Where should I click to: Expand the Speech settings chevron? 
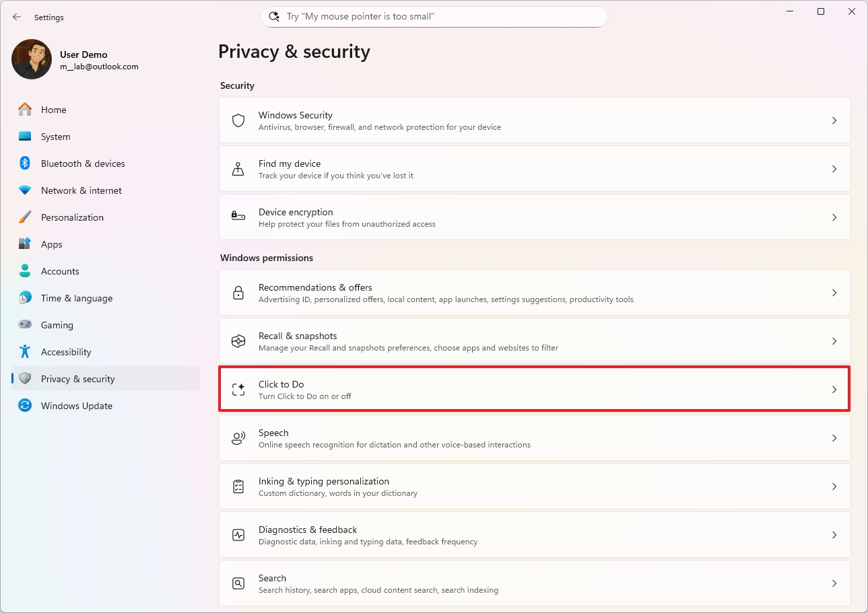click(x=834, y=437)
